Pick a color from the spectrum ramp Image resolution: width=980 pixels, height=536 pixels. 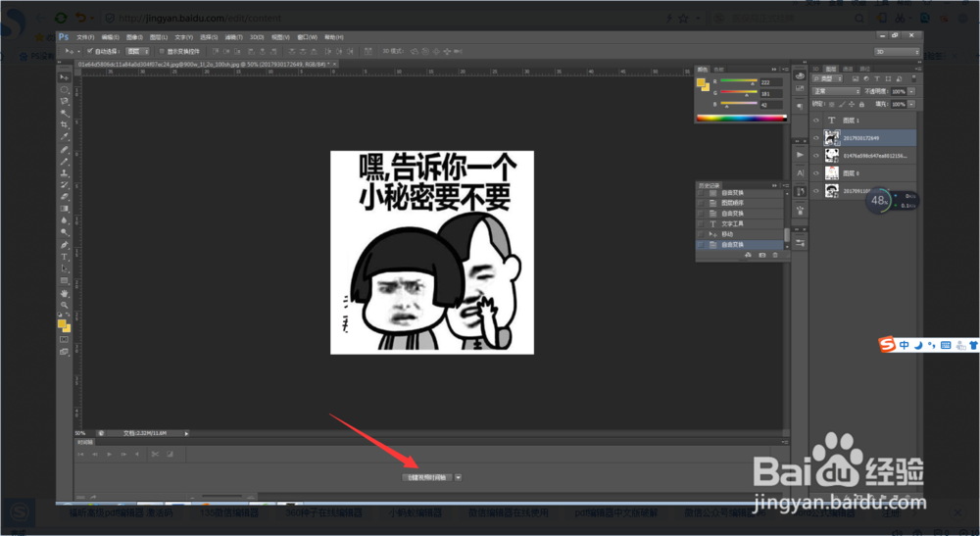[741, 118]
